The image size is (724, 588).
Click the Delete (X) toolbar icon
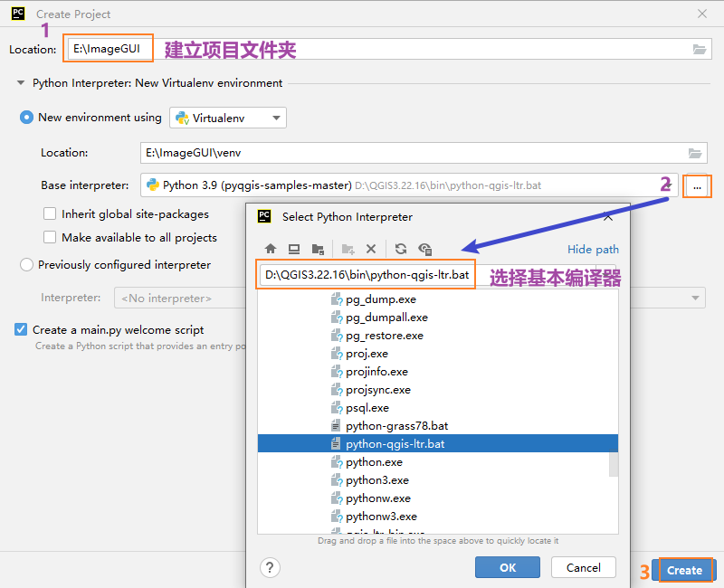tap(371, 250)
